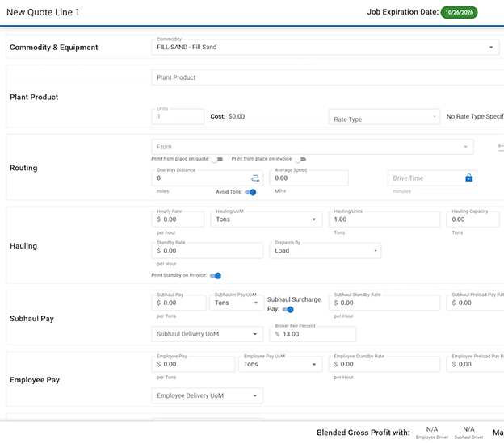The image size is (504, 443).
Task: Click the Job Expiration Date 10/26/2026 badge
Action: pos(459,13)
